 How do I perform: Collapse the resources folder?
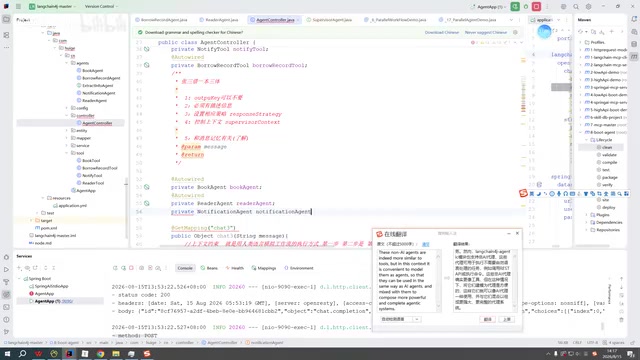(x=43, y=198)
